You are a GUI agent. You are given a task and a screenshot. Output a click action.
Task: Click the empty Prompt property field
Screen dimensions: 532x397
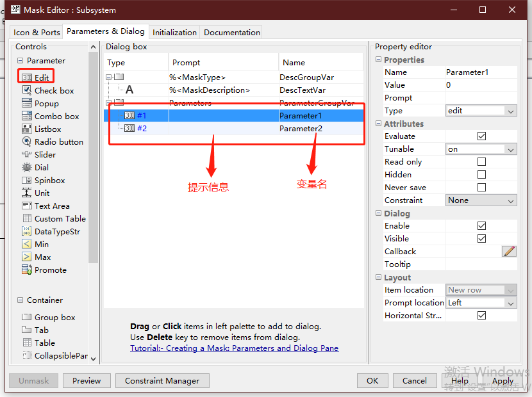pos(481,98)
